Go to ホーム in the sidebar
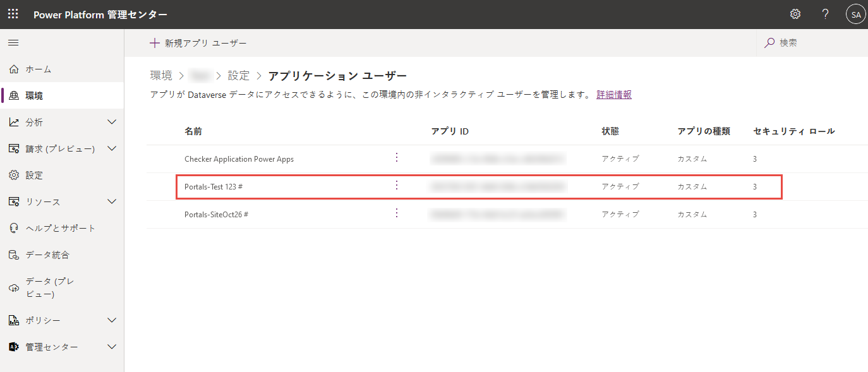 (62, 69)
